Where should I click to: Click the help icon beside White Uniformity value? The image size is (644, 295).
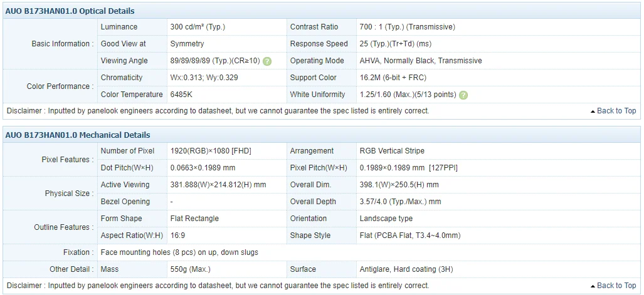463,95
